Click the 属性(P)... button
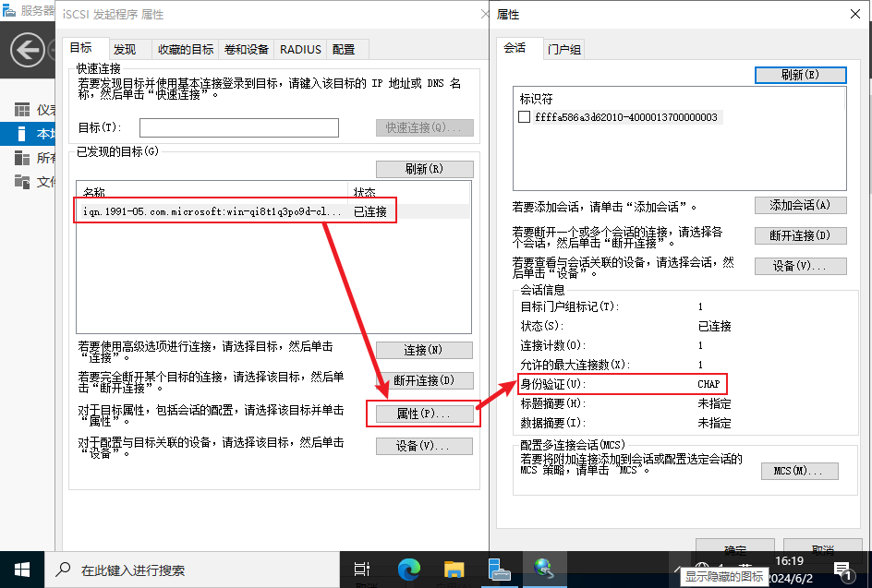Viewport: 872px width, 588px height. (423, 414)
